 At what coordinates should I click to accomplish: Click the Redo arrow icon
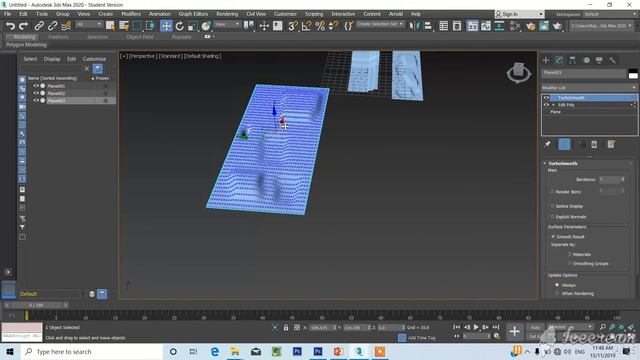[x=24, y=26]
